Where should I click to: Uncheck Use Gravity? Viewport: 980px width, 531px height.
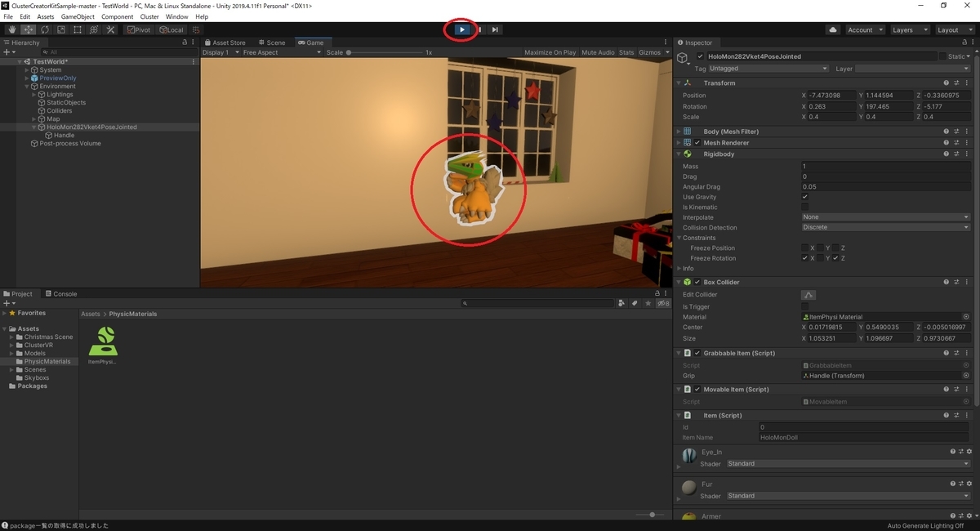click(805, 197)
